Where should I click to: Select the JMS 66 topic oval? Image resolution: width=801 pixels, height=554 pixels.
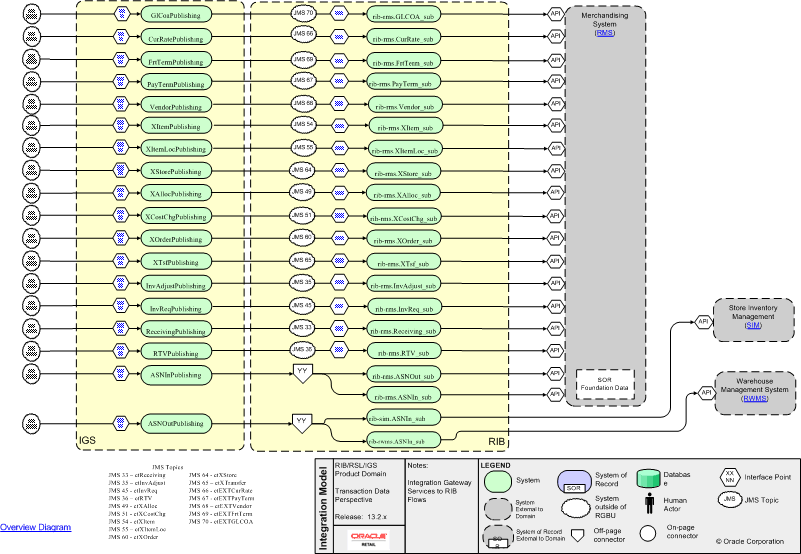tap(303, 34)
